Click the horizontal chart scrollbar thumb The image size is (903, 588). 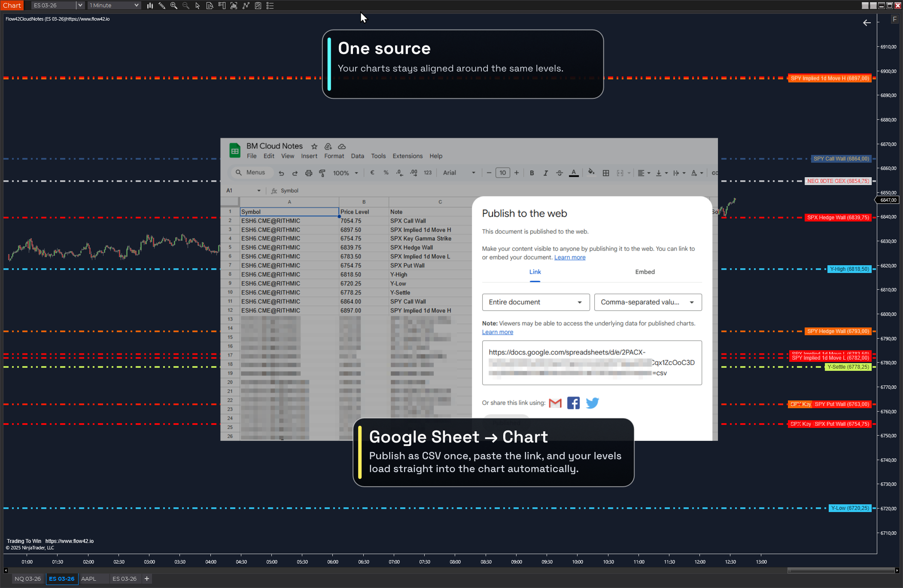click(841, 570)
